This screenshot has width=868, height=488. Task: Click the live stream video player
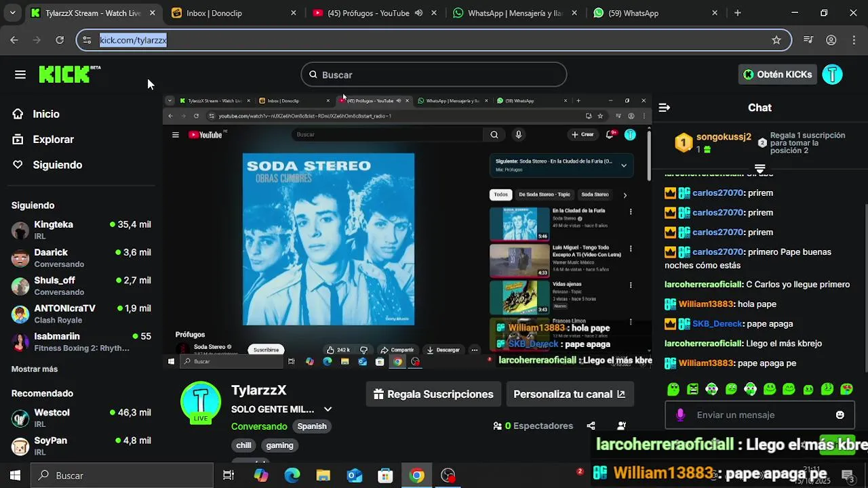(407, 230)
